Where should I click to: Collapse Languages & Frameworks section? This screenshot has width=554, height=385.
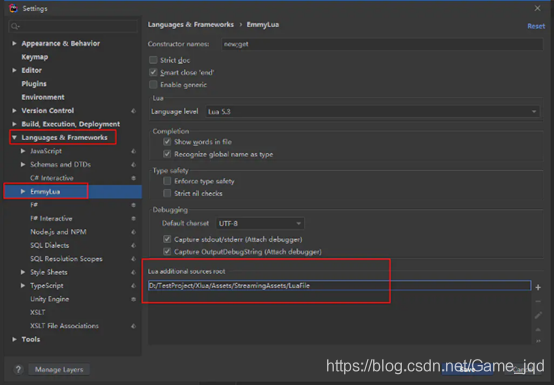tap(14, 137)
